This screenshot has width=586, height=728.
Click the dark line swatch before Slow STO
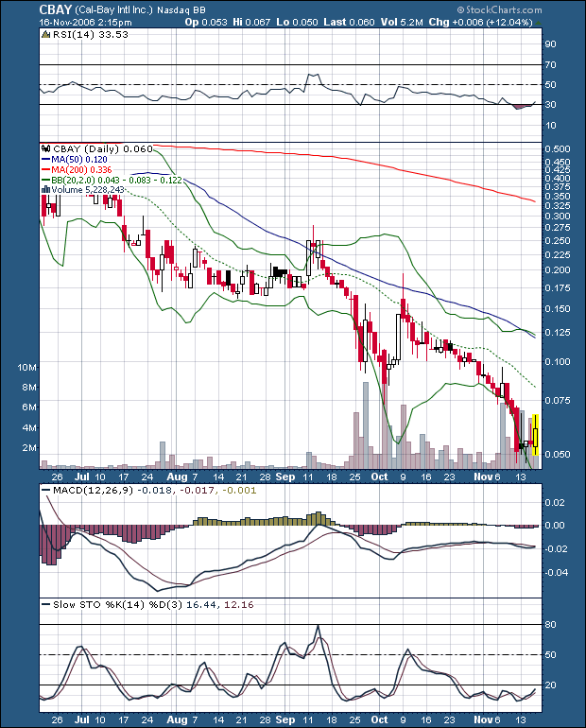46,604
